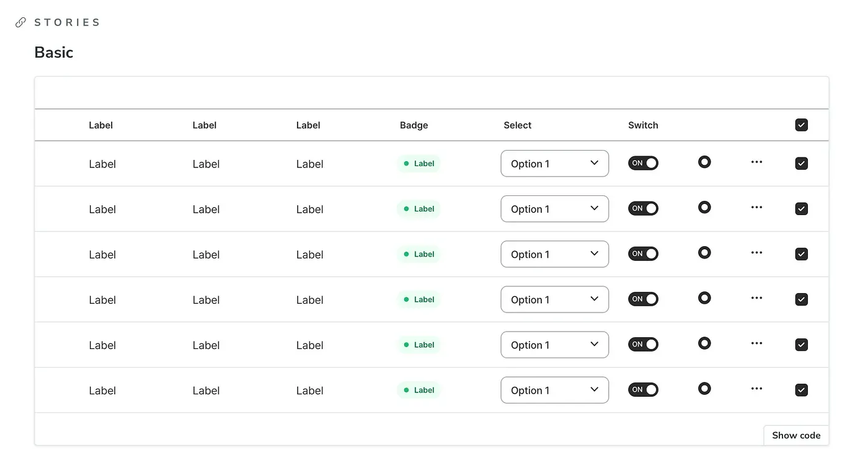Turn off the ON switch in the second row
Image resolution: width=868 pixels, height=468 pixels.
[x=643, y=208]
